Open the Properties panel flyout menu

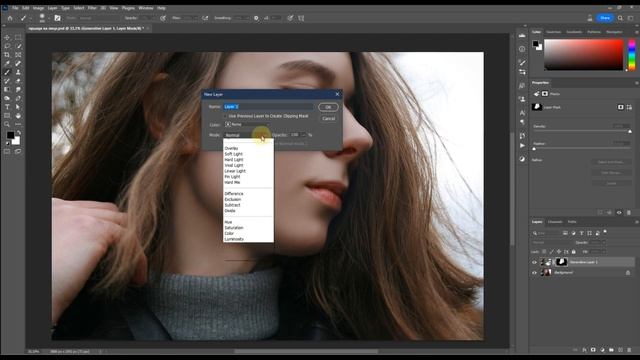636,83
